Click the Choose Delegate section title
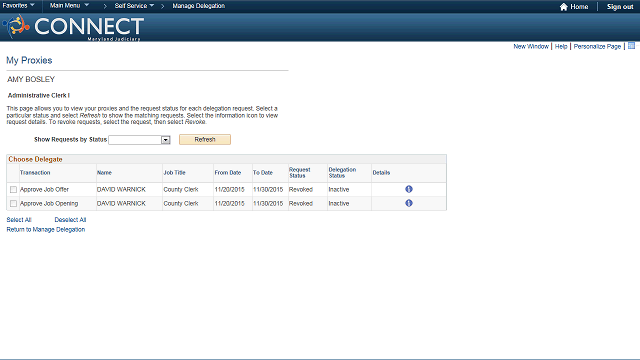The width and height of the screenshot is (640, 360). coord(36,159)
